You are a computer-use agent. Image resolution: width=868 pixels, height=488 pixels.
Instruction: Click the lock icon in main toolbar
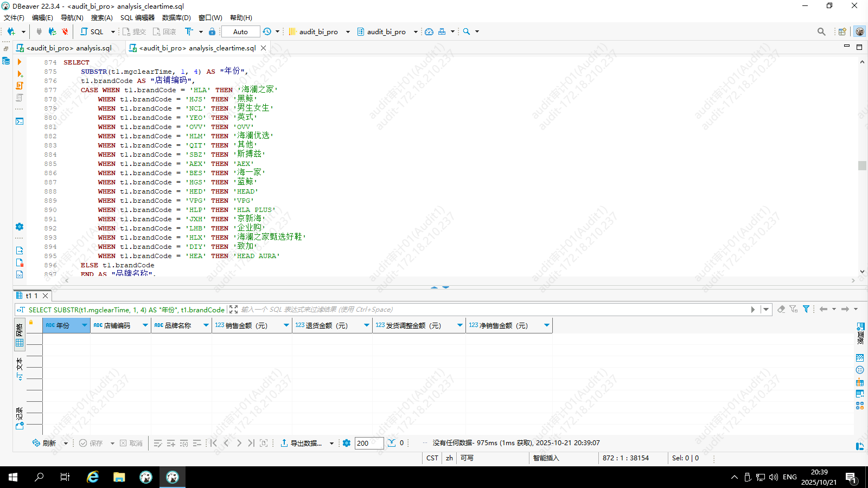click(x=212, y=31)
